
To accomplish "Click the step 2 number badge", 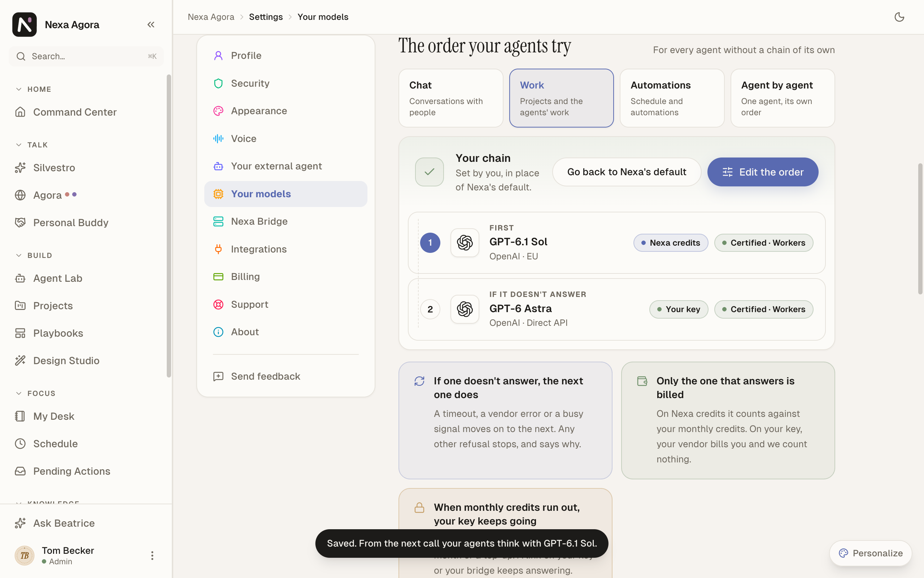I will (430, 309).
